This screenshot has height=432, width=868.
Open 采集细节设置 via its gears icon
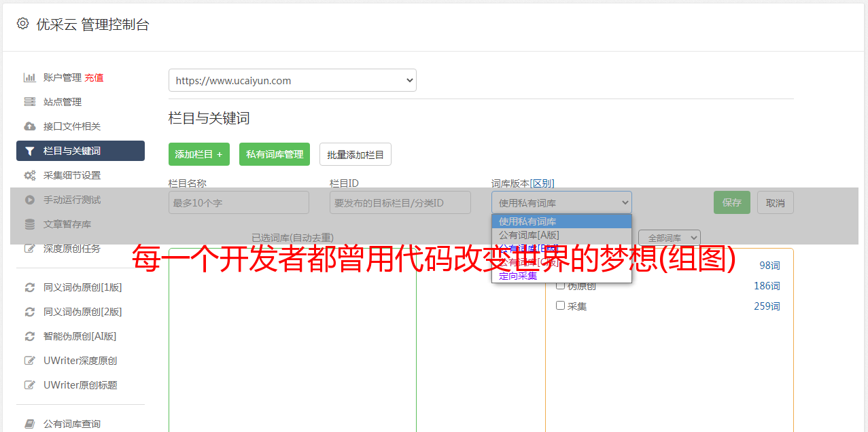[29, 175]
